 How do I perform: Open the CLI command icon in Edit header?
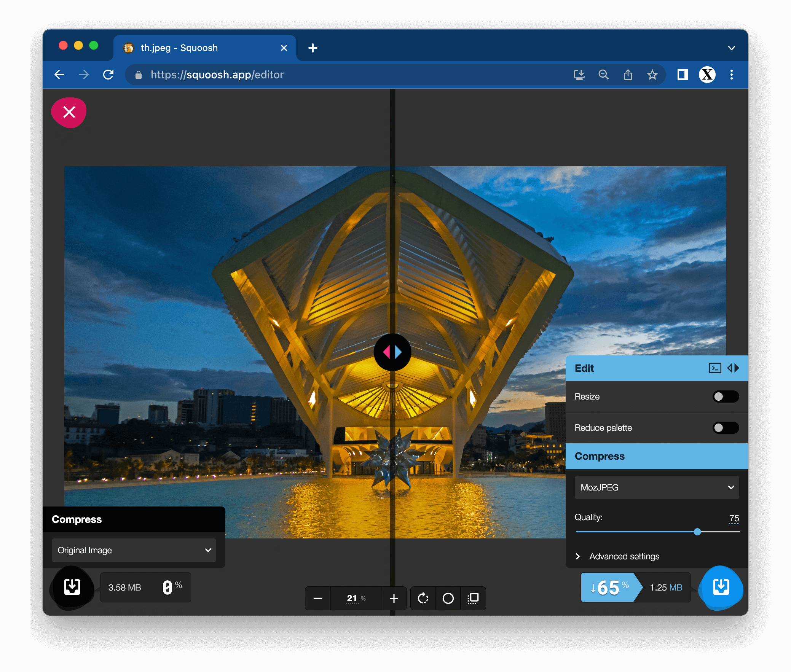tap(715, 368)
